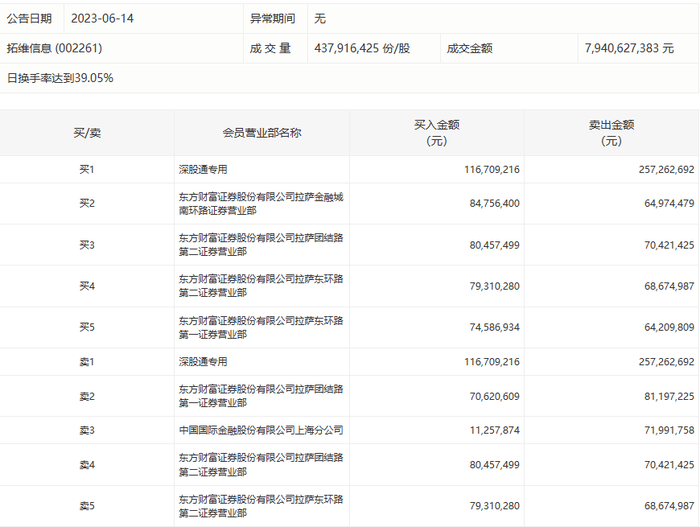The image size is (700, 527).
Task: Open the 拉萨东环路第一证券营业部 broker entry
Action: (261, 327)
